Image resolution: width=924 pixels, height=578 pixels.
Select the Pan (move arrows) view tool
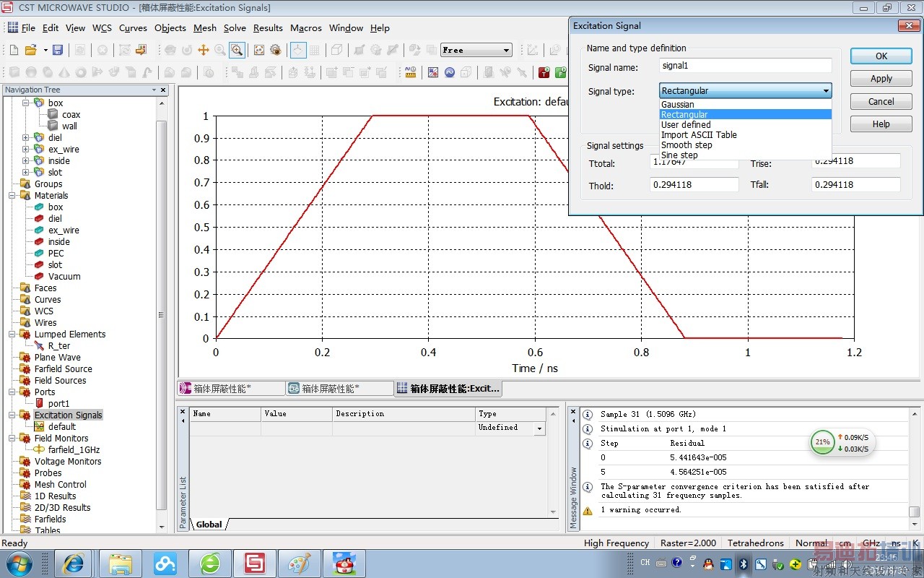click(x=204, y=50)
